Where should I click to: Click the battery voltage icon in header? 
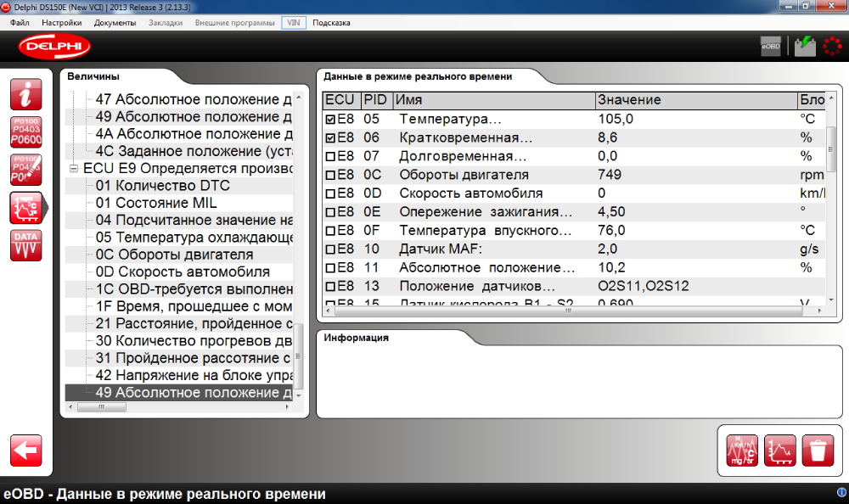pyautogui.click(x=805, y=46)
